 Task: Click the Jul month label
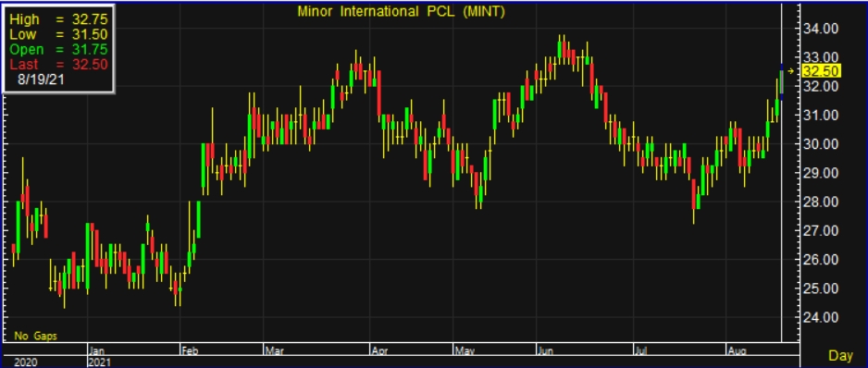coord(641,350)
